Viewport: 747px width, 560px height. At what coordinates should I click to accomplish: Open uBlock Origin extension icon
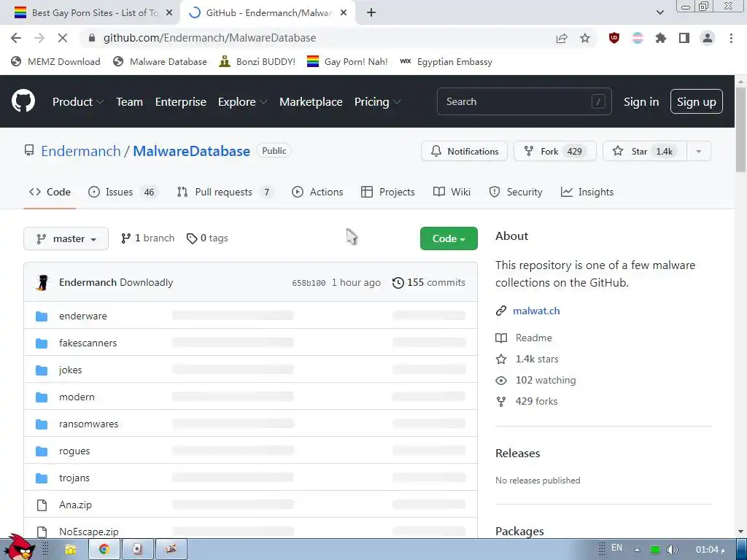click(x=614, y=38)
